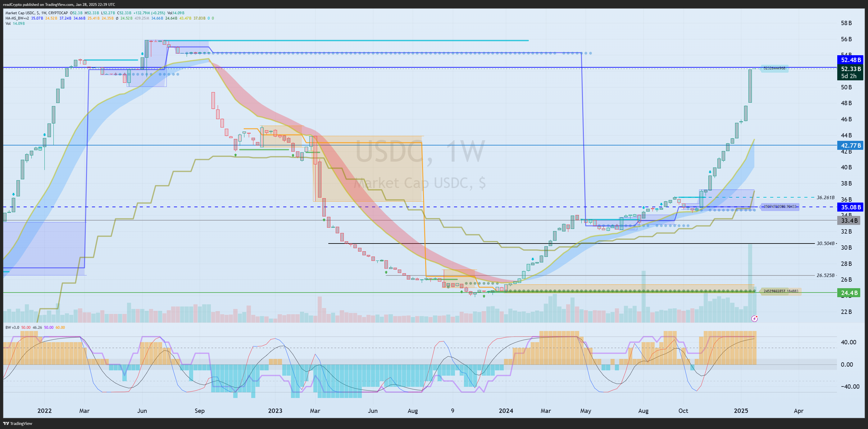Click the grey 33.4B price scale label
868x429 pixels.
click(x=849, y=220)
